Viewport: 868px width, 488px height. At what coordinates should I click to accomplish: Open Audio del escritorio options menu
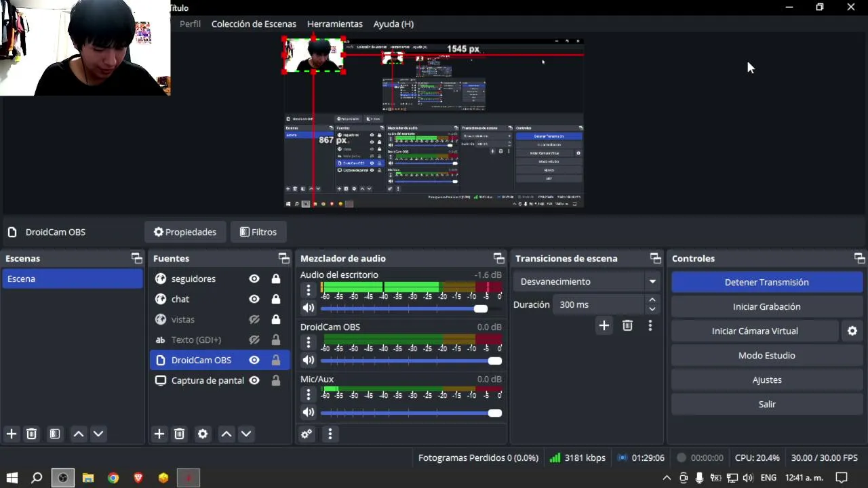click(x=309, y=290)
